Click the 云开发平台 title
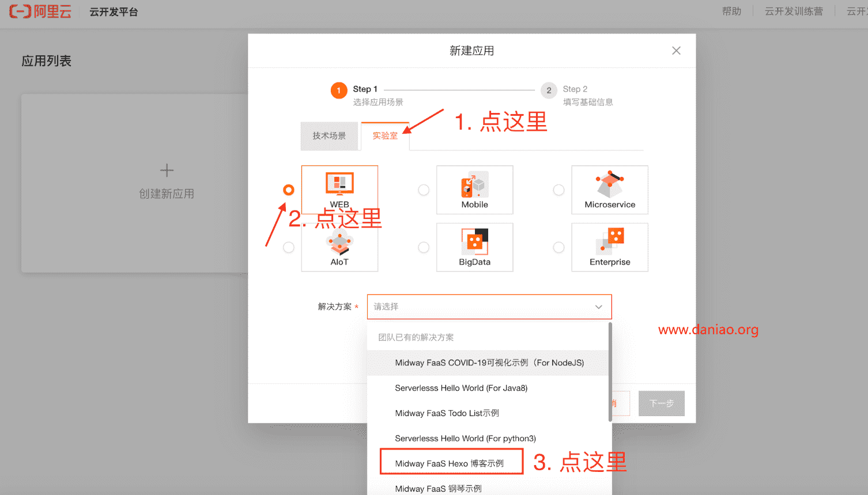Image resolution: width=868 pixels, height=495 pixels. click(114, 12)
